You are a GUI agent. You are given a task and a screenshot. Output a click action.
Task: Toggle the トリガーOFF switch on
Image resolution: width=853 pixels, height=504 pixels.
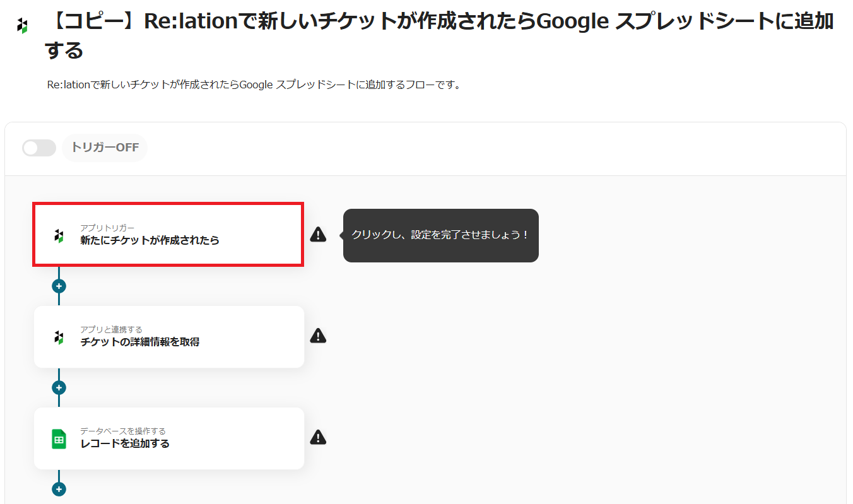(38, 148)
